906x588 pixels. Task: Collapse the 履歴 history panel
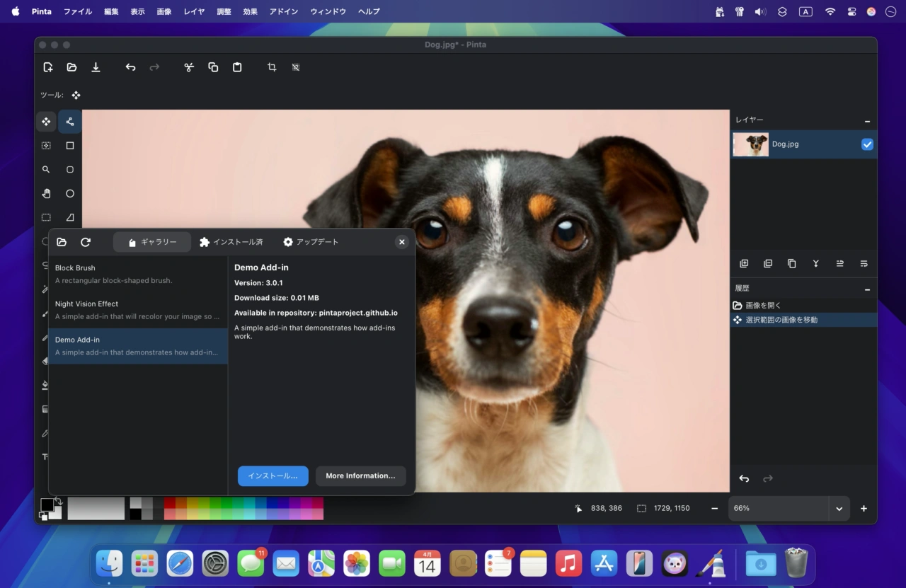(x=867, y=289)
